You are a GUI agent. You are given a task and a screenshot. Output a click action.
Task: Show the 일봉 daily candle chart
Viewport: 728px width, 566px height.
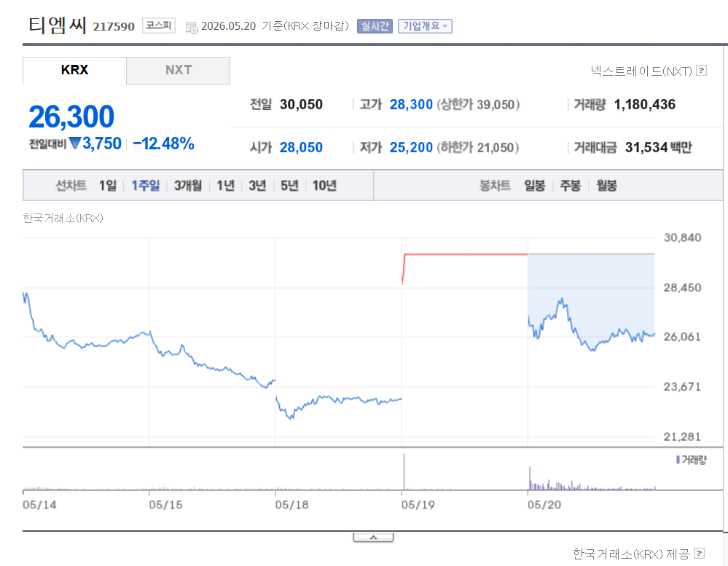tap(535, 186)
